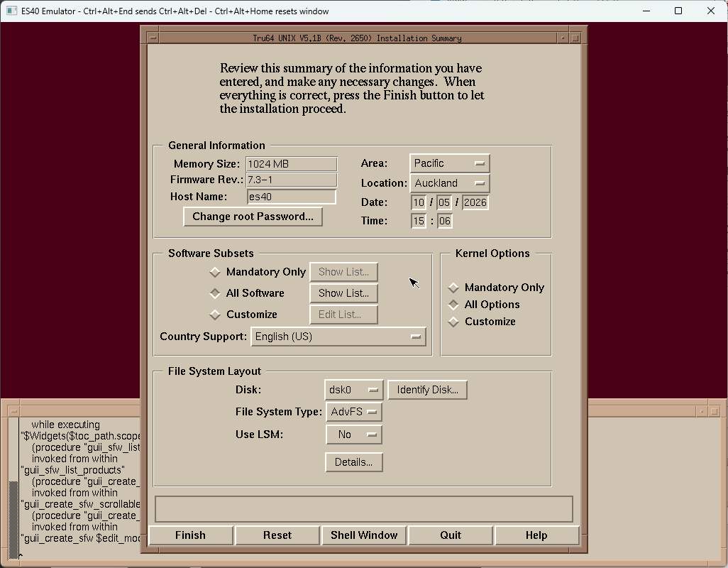
Task: Open the Disk dropdown showing dsk0
Action: 354,390
